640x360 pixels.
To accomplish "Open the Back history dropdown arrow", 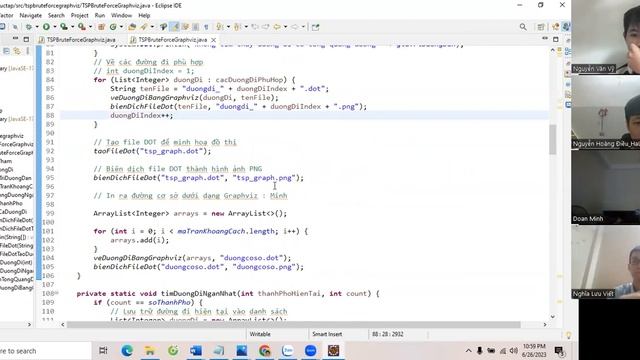I will pos(285,27).
